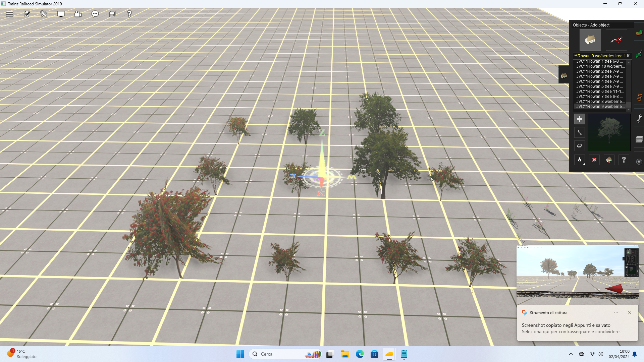Choose JVC**Rowan 10 wo/berri... list entry
Screen dimensions: 644x362
[599, 66]
